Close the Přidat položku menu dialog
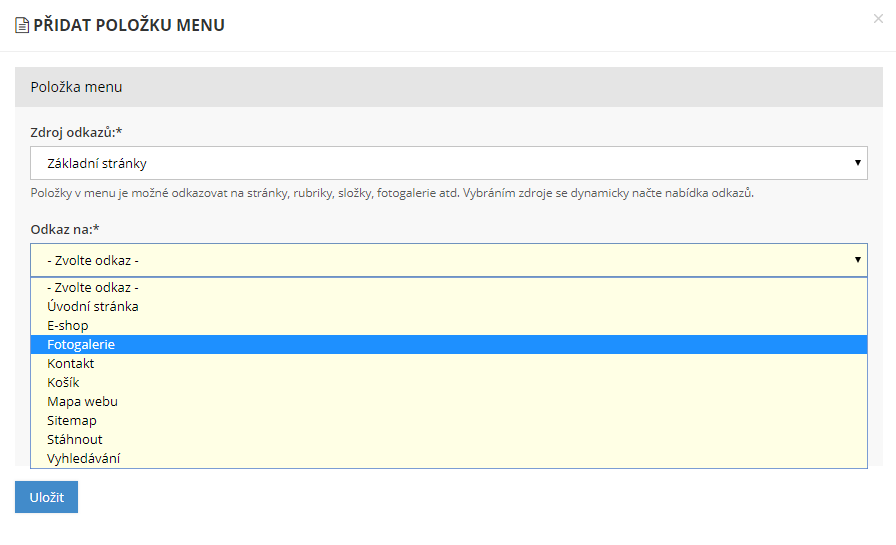 (878, 19)
